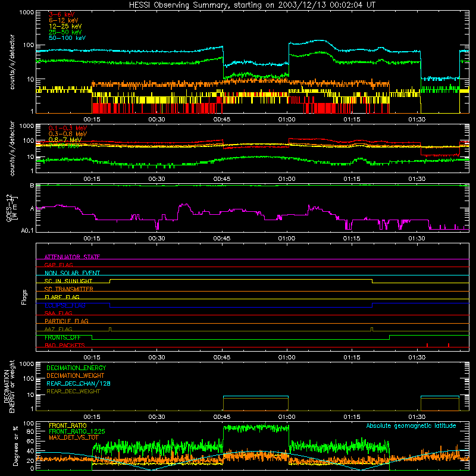
Task: Click the 0.1-0.3 MeV legend label
Action: pos(68,128)
